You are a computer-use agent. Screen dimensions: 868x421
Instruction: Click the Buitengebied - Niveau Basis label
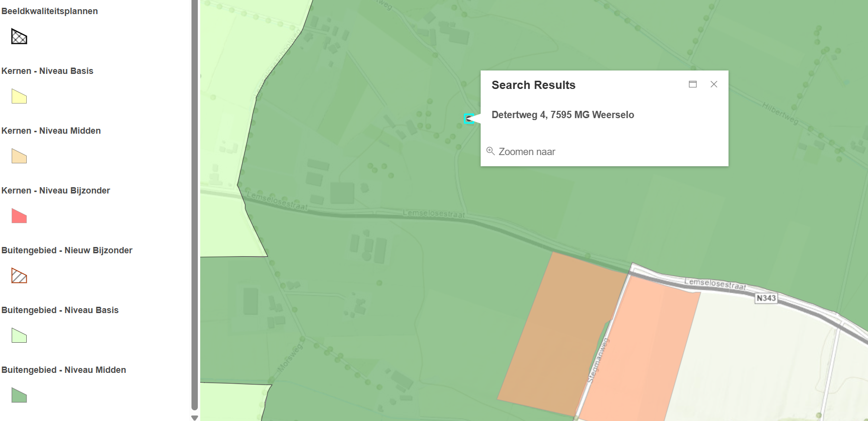pyautogui.click(x=60, y=310)
